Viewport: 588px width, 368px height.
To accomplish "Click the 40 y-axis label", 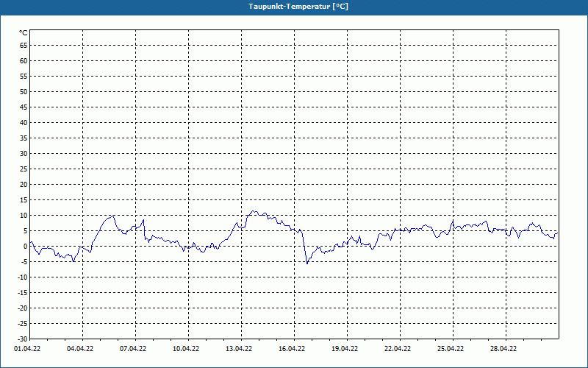I will [x=24, y=122].
